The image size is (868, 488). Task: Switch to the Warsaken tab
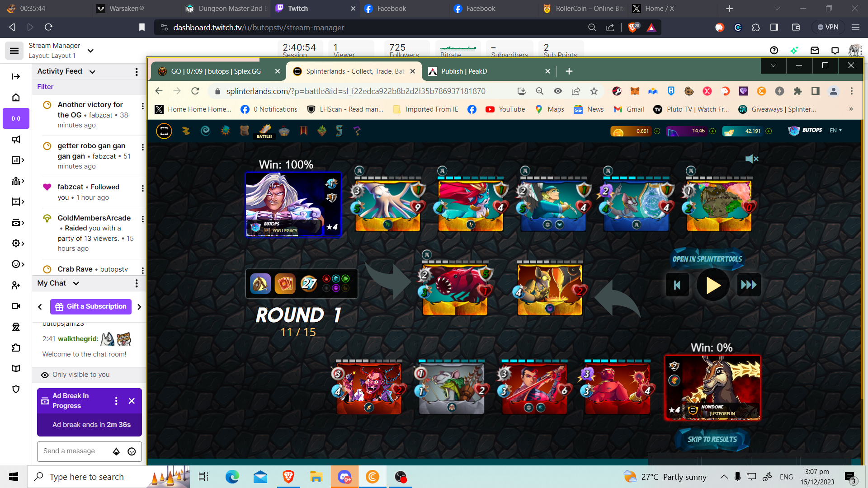136,9
